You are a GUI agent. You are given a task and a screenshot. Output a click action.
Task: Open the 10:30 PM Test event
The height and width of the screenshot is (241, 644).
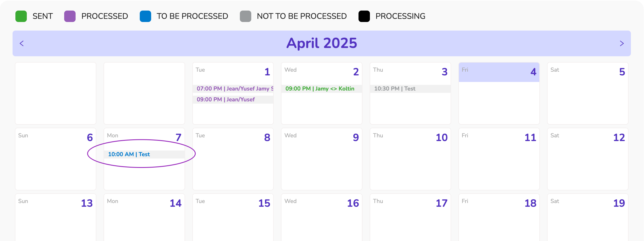click(395, 89)
